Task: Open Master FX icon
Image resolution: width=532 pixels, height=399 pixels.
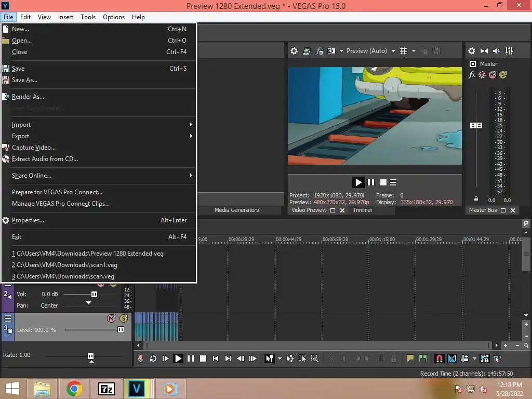Action: click(x=472, y=75)
